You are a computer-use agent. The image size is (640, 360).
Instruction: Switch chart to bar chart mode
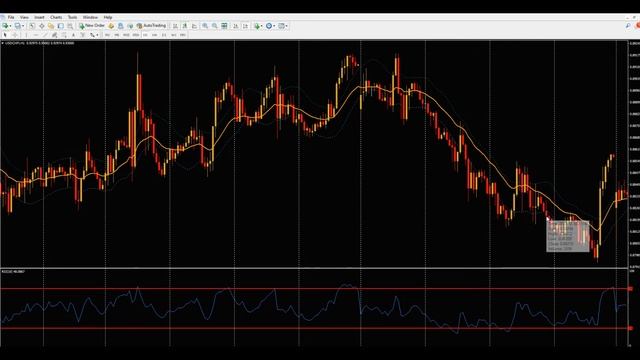[175, 26]
